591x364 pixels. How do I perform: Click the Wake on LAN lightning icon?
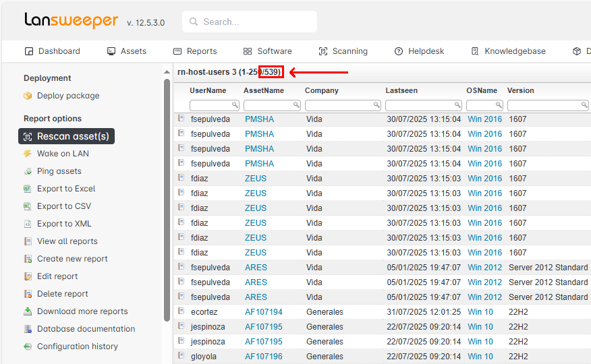pos(28,154)
